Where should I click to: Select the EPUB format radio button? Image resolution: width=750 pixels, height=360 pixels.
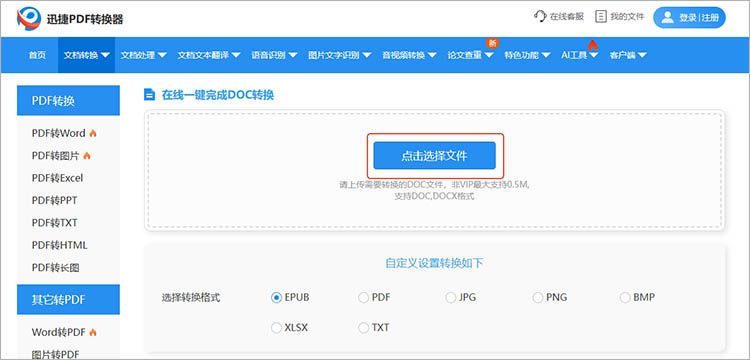point(276,298)
